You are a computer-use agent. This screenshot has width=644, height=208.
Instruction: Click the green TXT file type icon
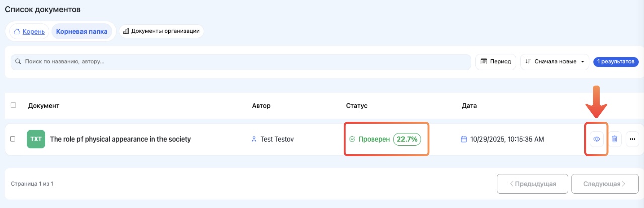36,139
